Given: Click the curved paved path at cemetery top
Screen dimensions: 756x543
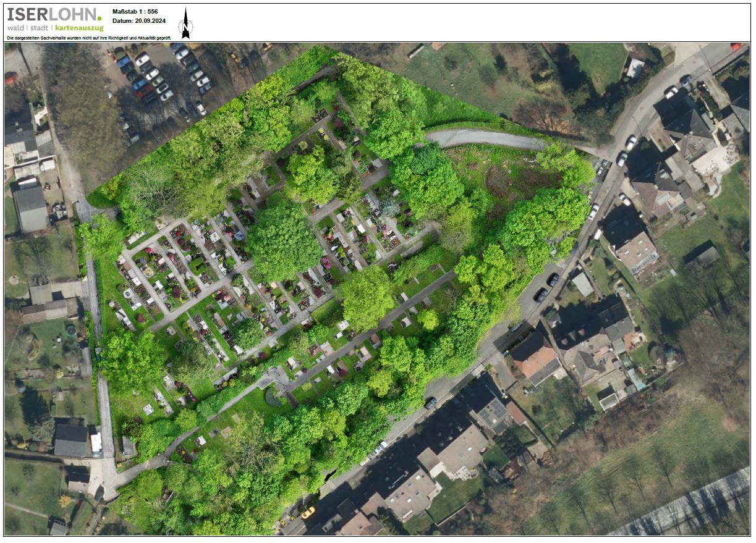Looking at the screenshot, I should pos(482,139).
